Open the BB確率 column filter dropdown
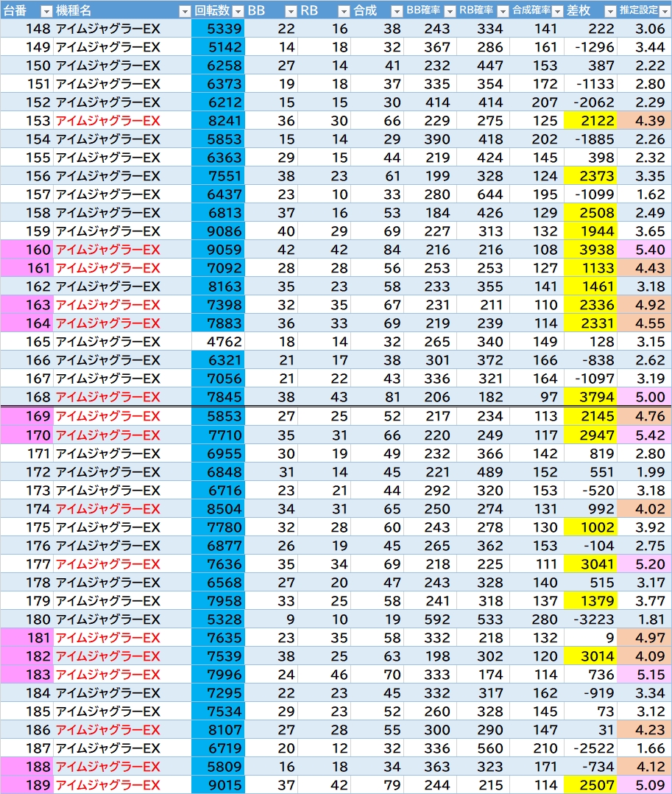This screenshot has width=672, height=794. tap(450, 10)
